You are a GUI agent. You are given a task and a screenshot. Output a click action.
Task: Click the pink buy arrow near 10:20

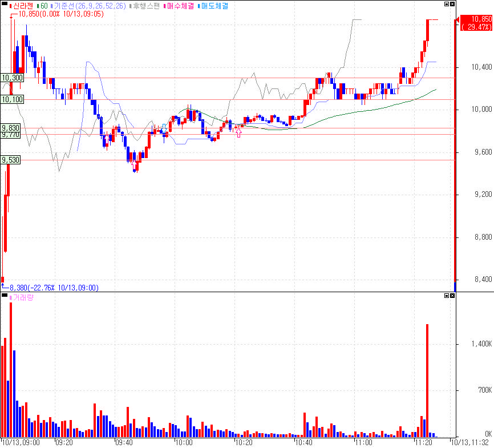(239, 132)
